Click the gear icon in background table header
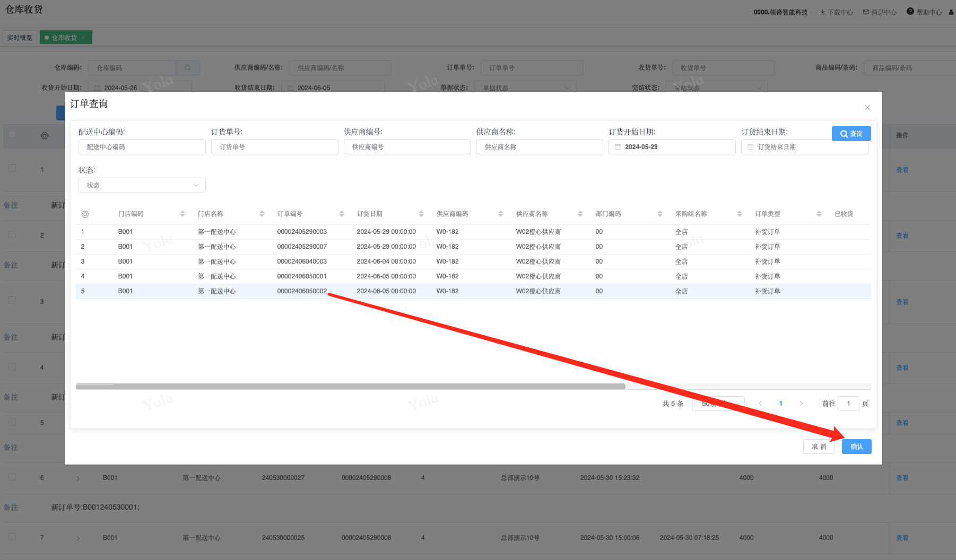 (x=45, y=136)
